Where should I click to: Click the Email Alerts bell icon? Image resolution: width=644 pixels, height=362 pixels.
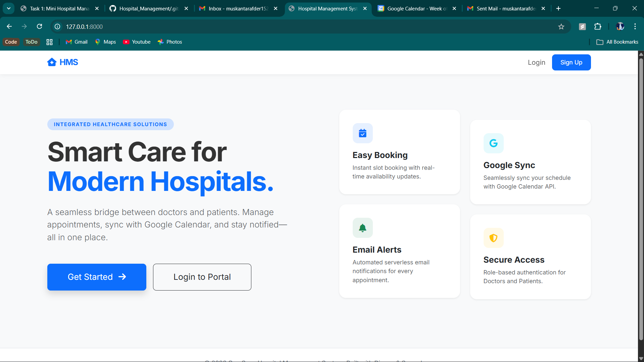[362, 228]
